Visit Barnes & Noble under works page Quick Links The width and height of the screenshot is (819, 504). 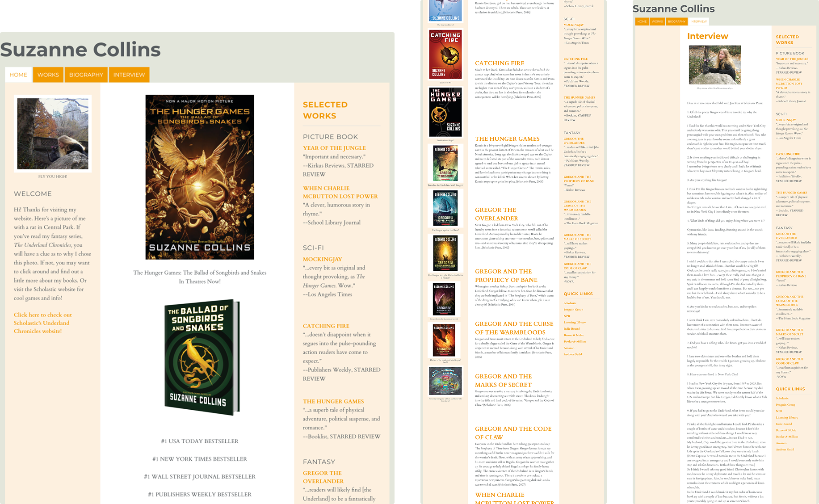pos(574,335)
